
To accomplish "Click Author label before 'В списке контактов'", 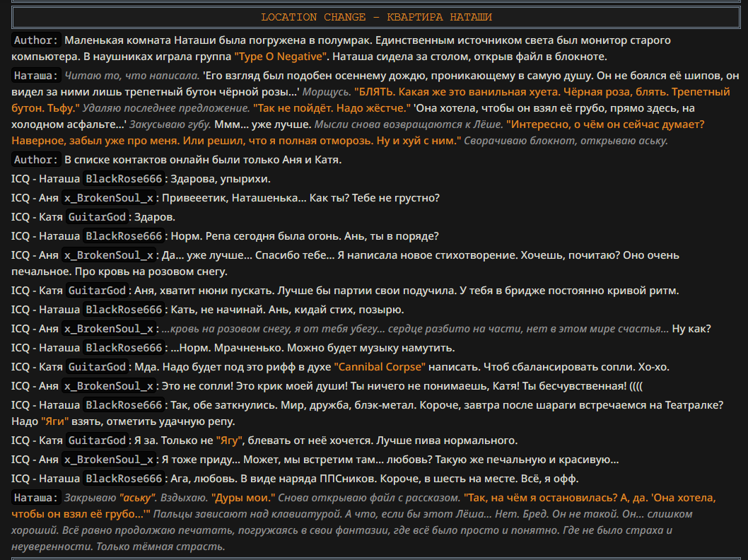I will click(37, 160).
